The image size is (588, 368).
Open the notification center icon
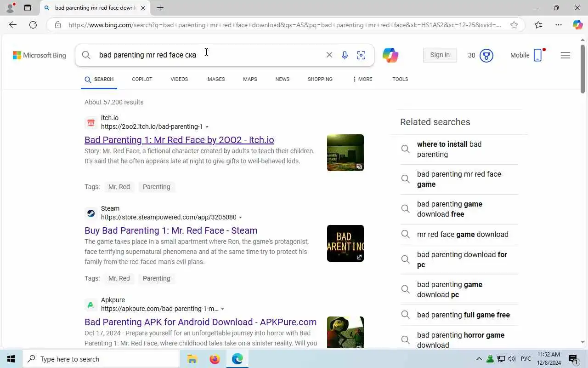(573, 359)
